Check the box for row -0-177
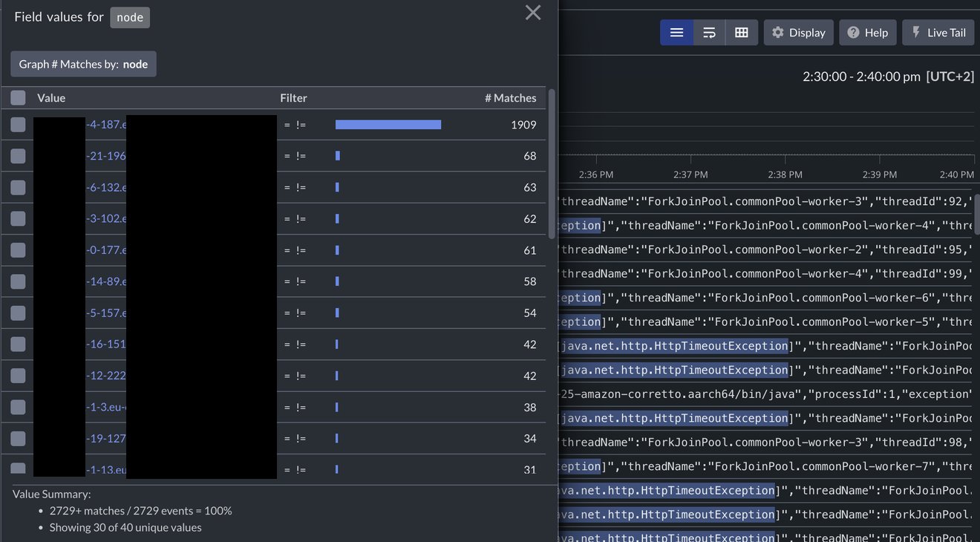980x542 pixels. click(18, 250)
